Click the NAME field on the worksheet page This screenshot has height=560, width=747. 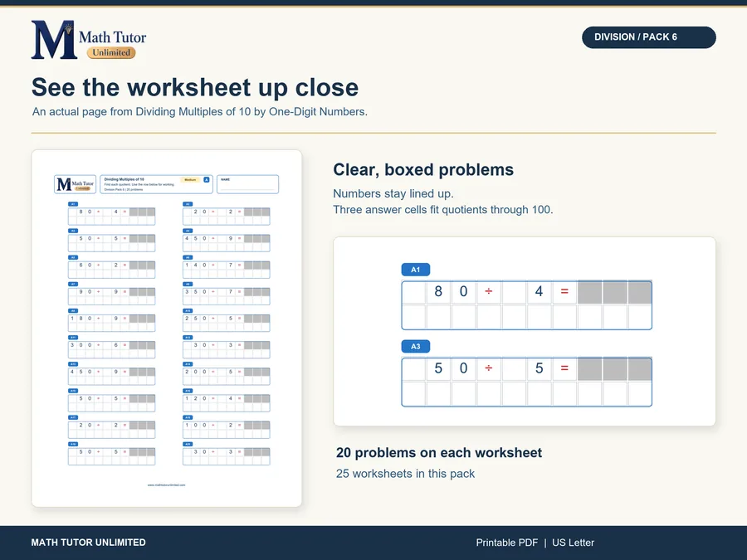pyautogui.click(x=247, y=184)
